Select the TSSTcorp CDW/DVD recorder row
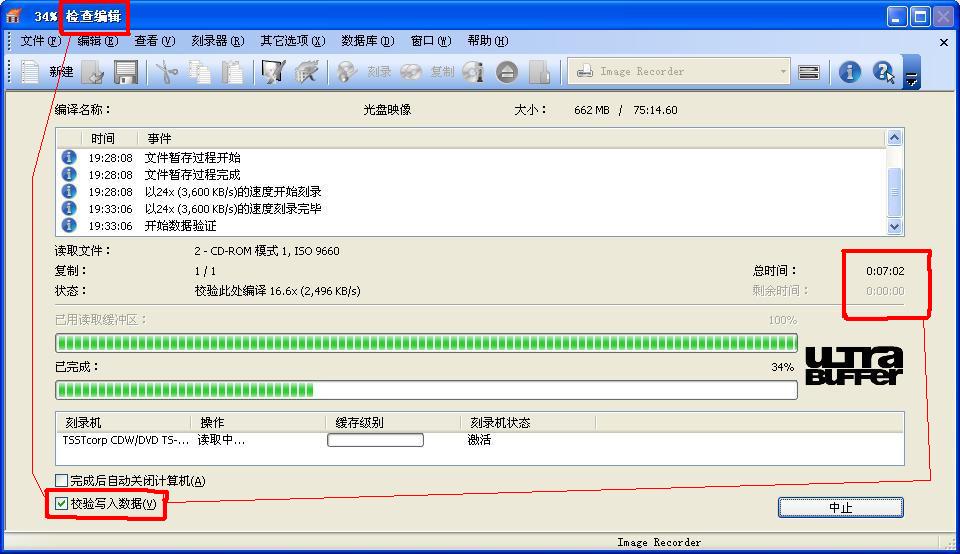Image resolution: width=960 pixels, height=554 pixels. [x=479, y=440]
